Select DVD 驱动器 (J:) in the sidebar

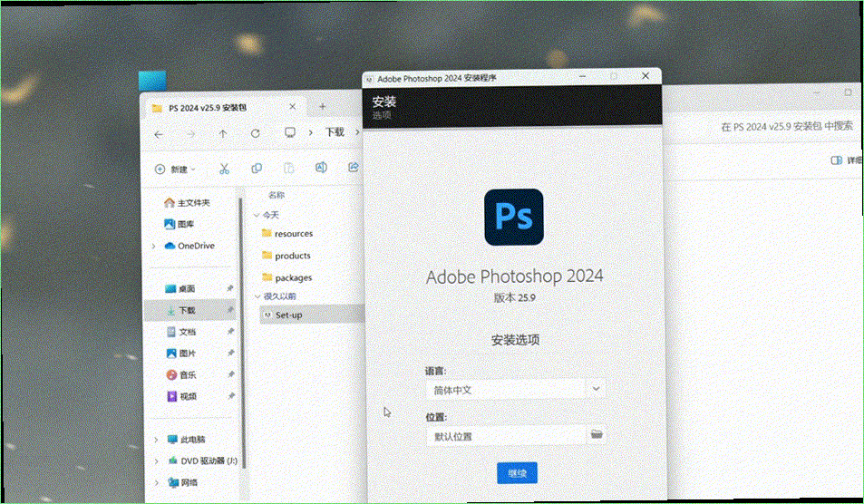pyautogui.click(x=202, y=460)
